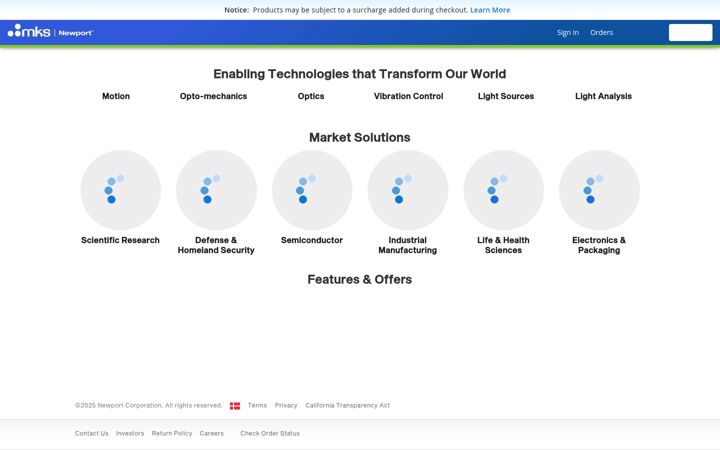The width and height of the screenshot is (720, 450).
Task: Click the Market Solutions heading
Action: [360, 137]
